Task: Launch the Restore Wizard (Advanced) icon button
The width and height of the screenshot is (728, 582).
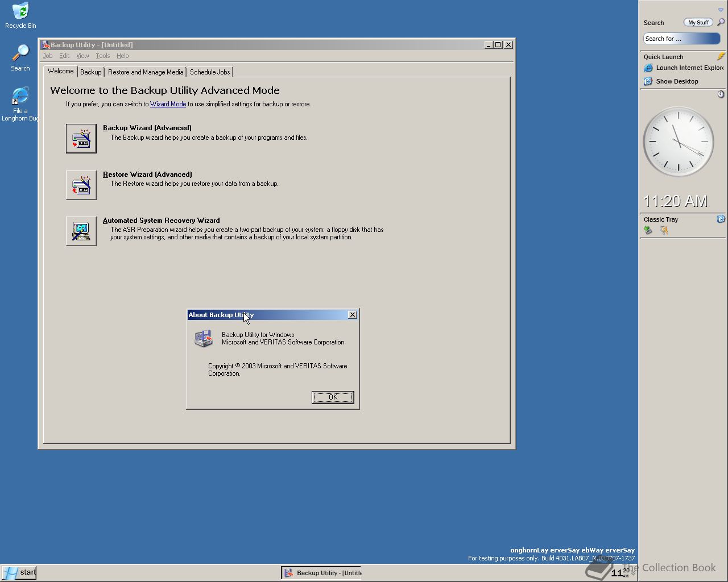Action: 81,185
